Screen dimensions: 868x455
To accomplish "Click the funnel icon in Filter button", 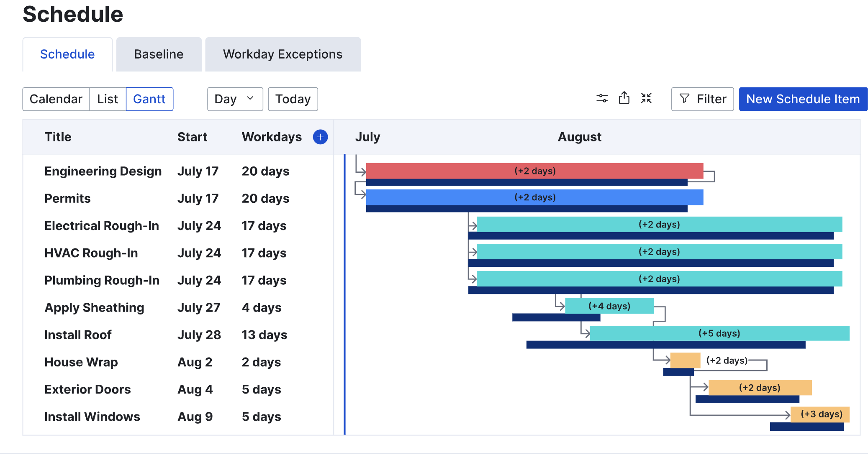I will click(x=685, y=99).
